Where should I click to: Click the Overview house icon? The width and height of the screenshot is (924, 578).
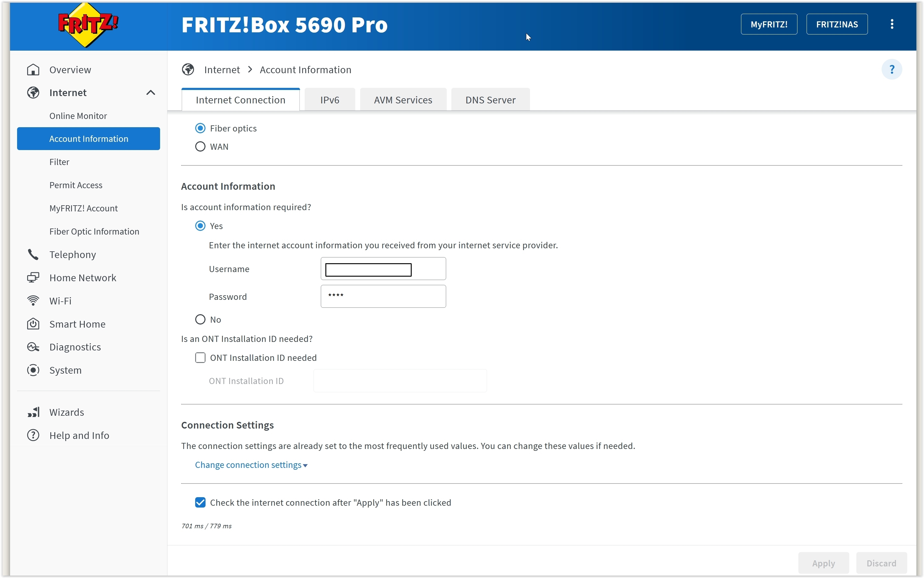pyautogui.click(x=33, y=70)
